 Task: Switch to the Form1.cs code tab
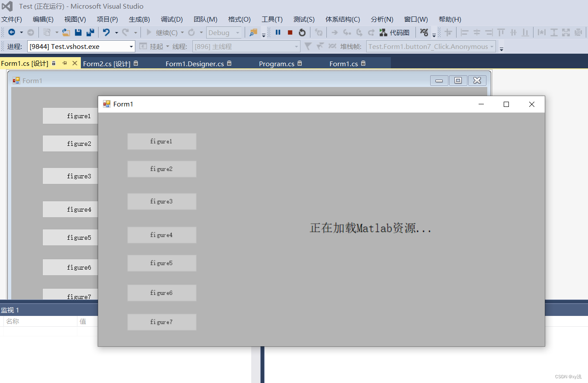[x=344, y=64]
